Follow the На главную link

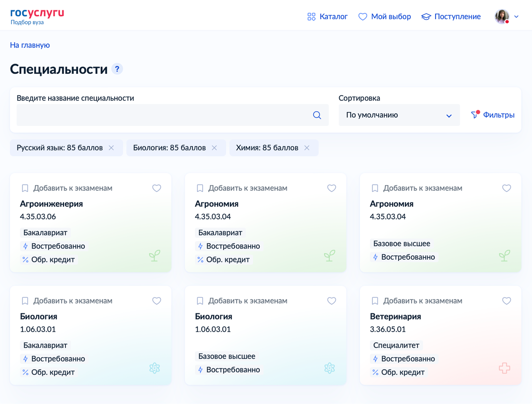[30, 45]
